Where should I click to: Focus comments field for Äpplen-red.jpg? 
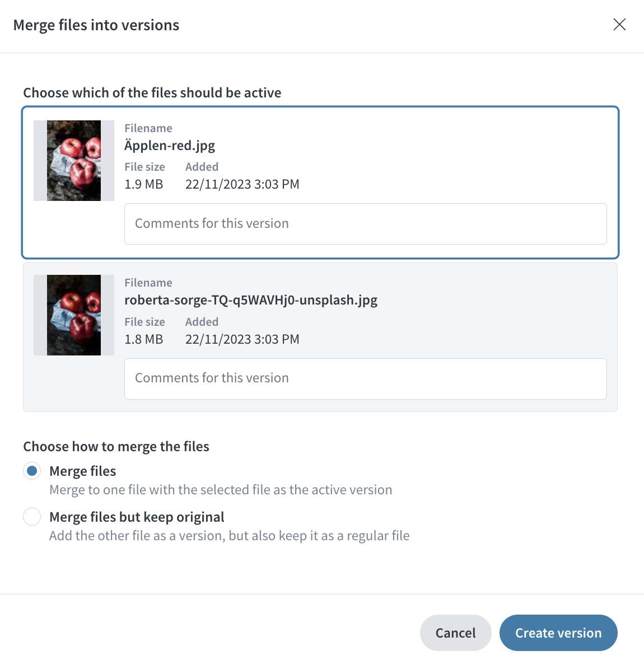[x=365, y=224]
